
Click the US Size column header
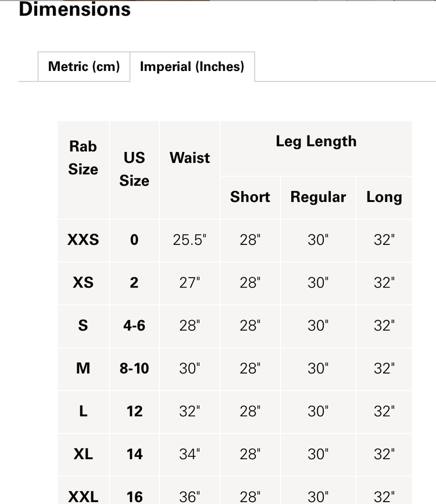click(134, 169)
